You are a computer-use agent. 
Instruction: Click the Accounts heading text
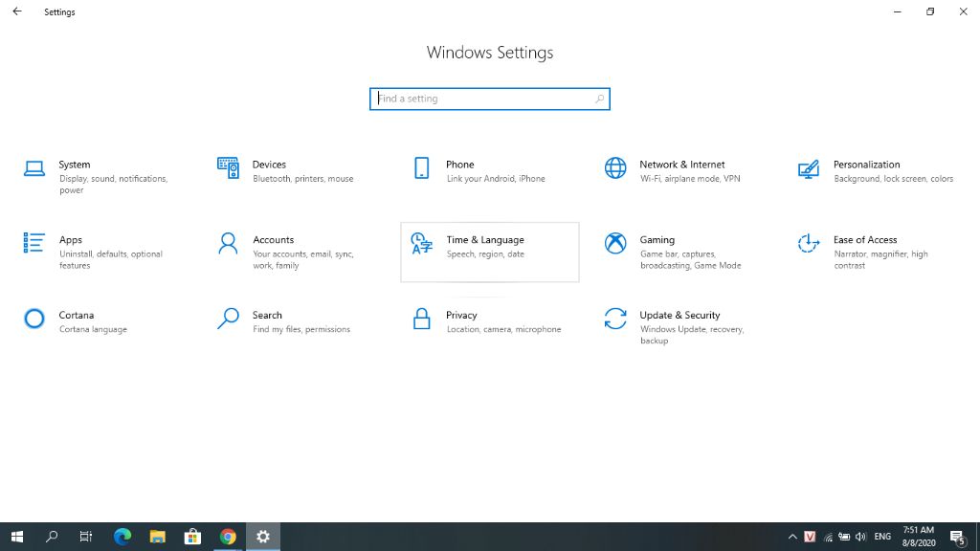pos(273,240)
